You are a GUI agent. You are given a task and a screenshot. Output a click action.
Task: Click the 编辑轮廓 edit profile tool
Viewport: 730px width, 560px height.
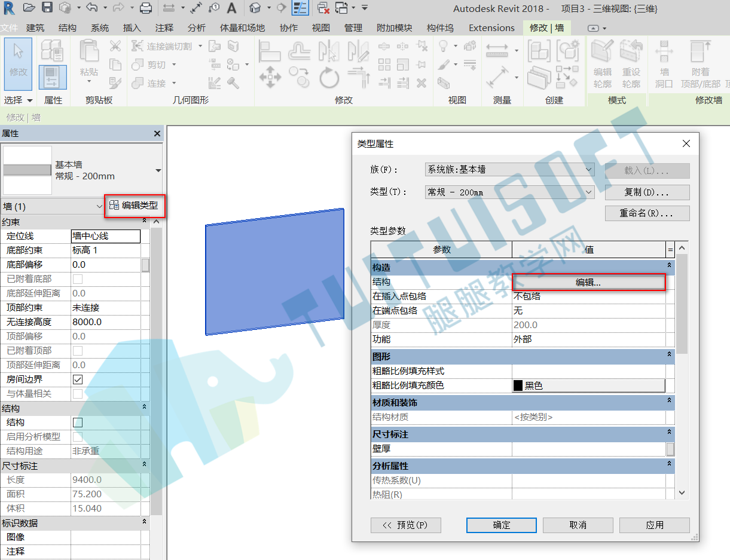coord(603,65)
